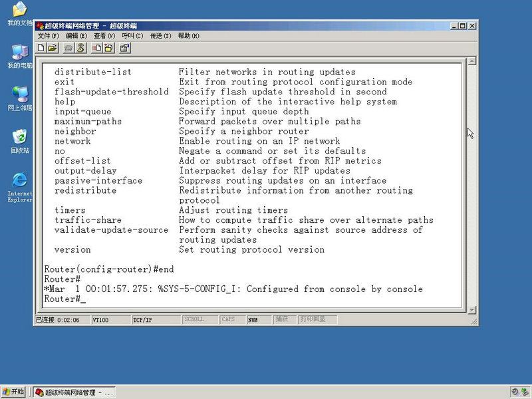Image resolution: width=532 pixels, height=399 pixels.
Task: Open the 文件(F) menu
Action: coord(48,36)
